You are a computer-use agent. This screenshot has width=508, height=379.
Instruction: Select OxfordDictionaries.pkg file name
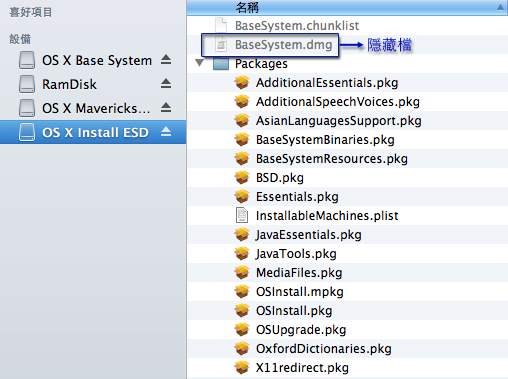(324, 349)
